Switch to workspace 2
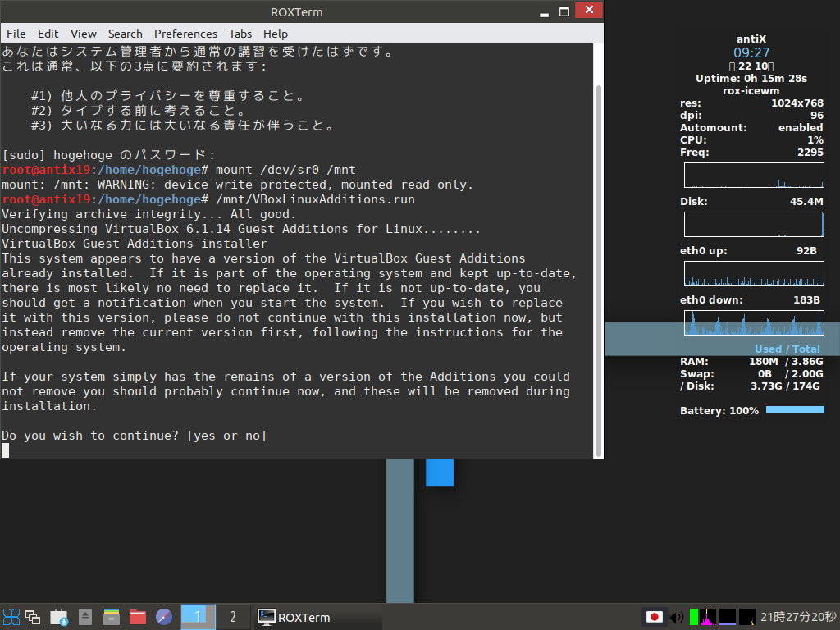Viewport: 840px width, 630px height. pos(233,617)
